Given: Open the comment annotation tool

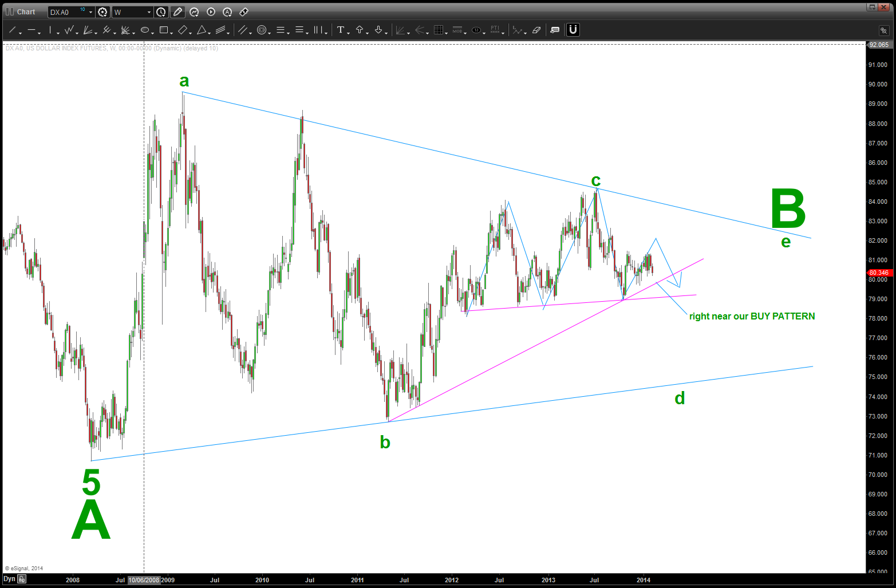Looking at the screenshot, I should [x=554, y=30].
